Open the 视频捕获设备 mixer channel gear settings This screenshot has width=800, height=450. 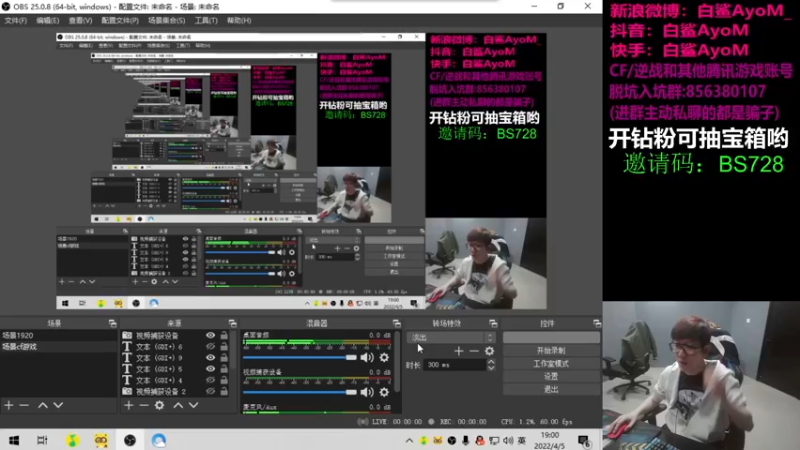pyautogui.click(x=384, y=392)
